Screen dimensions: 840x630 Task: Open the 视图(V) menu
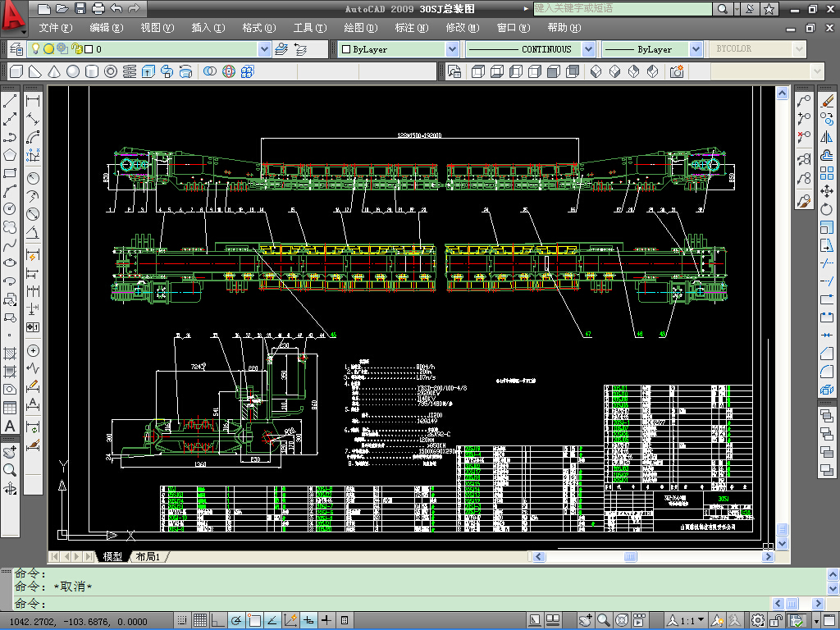(157, 28)
